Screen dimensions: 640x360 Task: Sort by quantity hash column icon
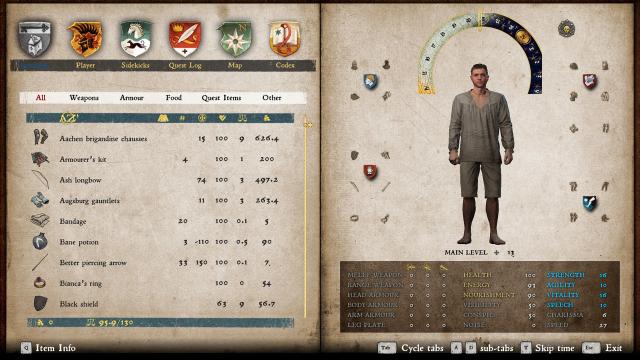tap(182, 118)
